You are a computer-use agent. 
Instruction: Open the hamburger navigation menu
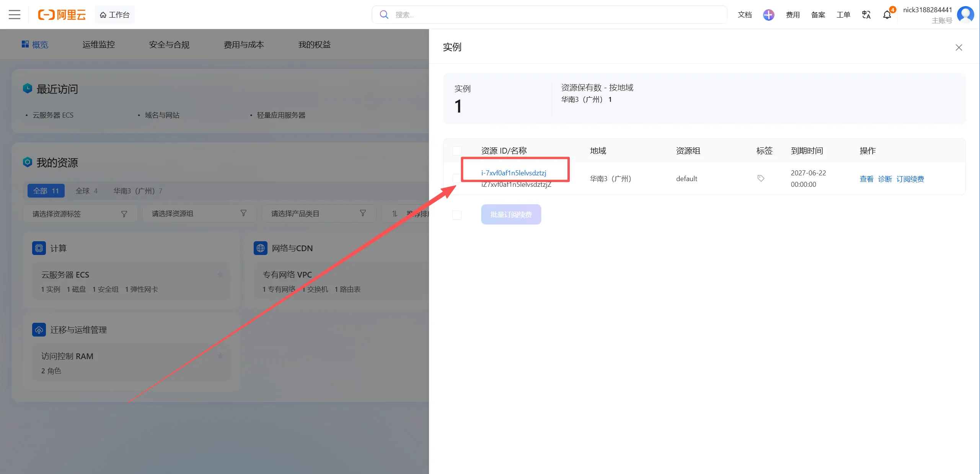coord(15,15)
